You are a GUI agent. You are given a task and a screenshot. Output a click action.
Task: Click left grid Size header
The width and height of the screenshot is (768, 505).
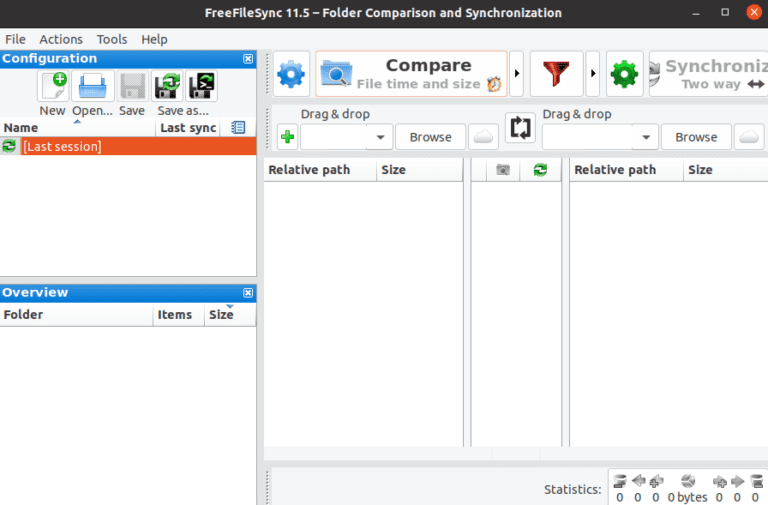(x=420, y=170)
